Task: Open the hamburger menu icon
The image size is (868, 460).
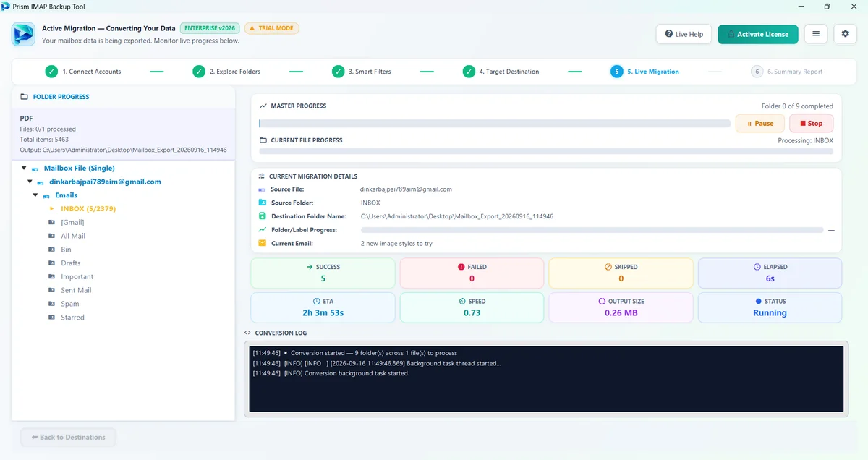Action: (x=816, y=34)
